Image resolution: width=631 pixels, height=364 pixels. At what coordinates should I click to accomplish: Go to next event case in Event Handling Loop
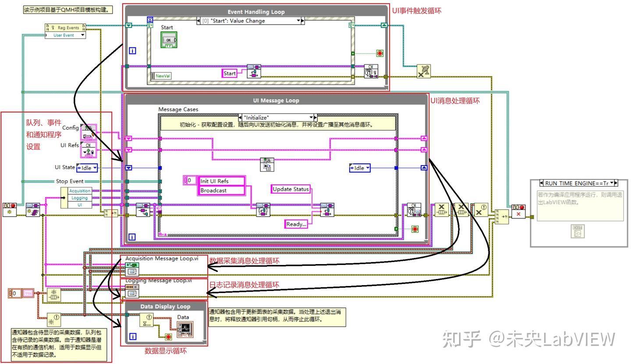[x=302, y=21]
